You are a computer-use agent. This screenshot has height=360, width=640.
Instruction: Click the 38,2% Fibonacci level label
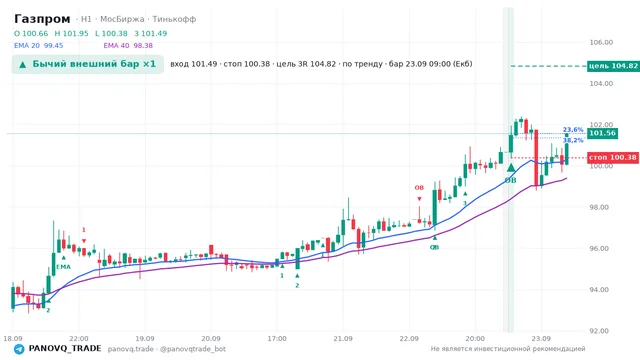click(x=573, y=140)
